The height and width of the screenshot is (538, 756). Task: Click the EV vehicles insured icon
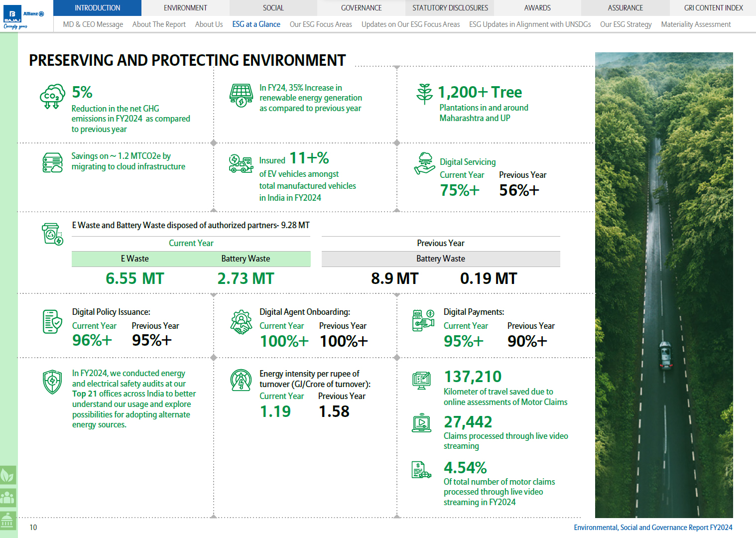point(241,163)
